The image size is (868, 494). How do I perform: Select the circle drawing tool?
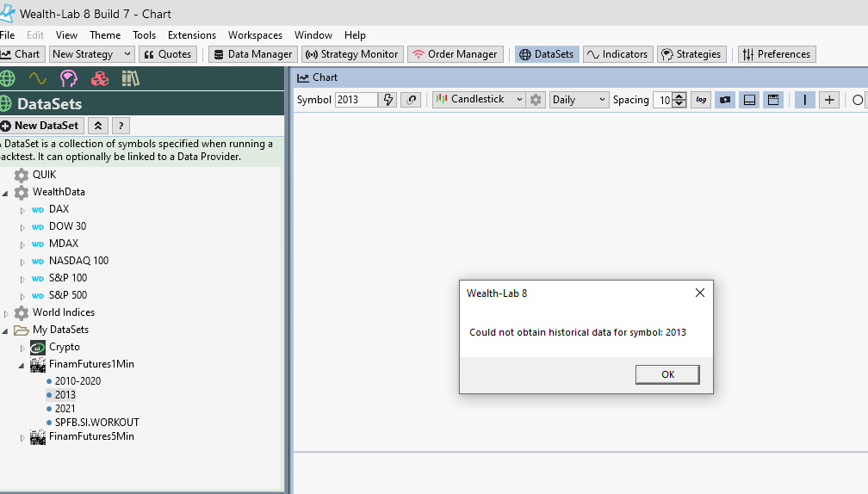(x=858, y=100)
